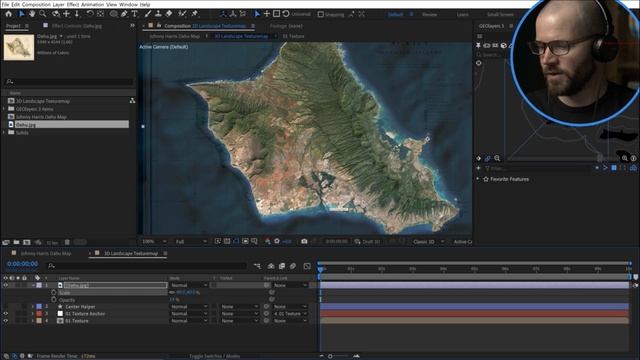Switch to Johnny Harris Oahu Map timeline tab
The width and height of the screenshot is (640, 360).
click(46, 253)
